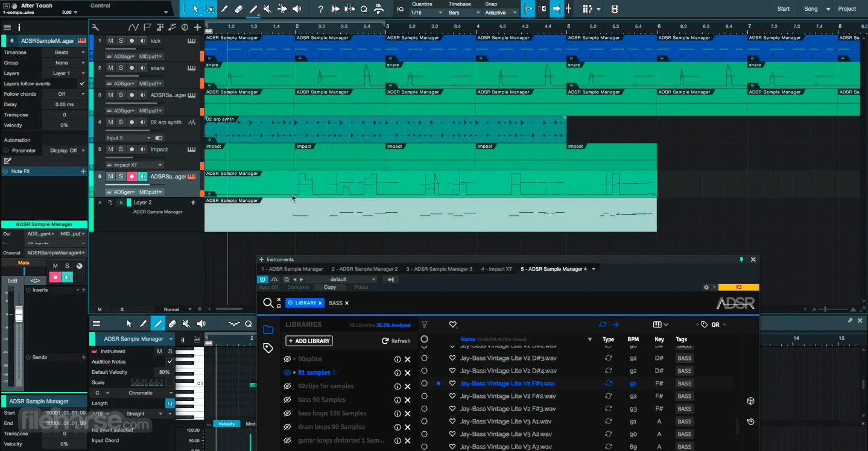Mute the kick track
The width and height of the screenshot is (868, 451).
coord(110,41)
